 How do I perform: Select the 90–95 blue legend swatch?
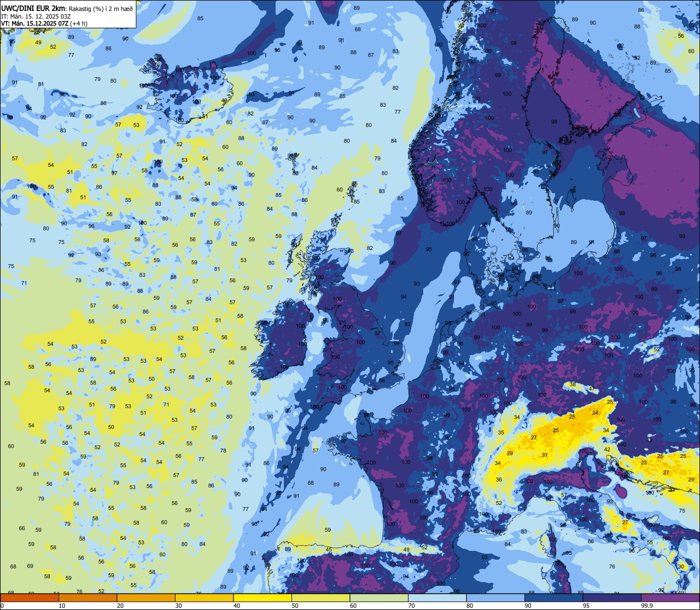(x=553, y=597)
